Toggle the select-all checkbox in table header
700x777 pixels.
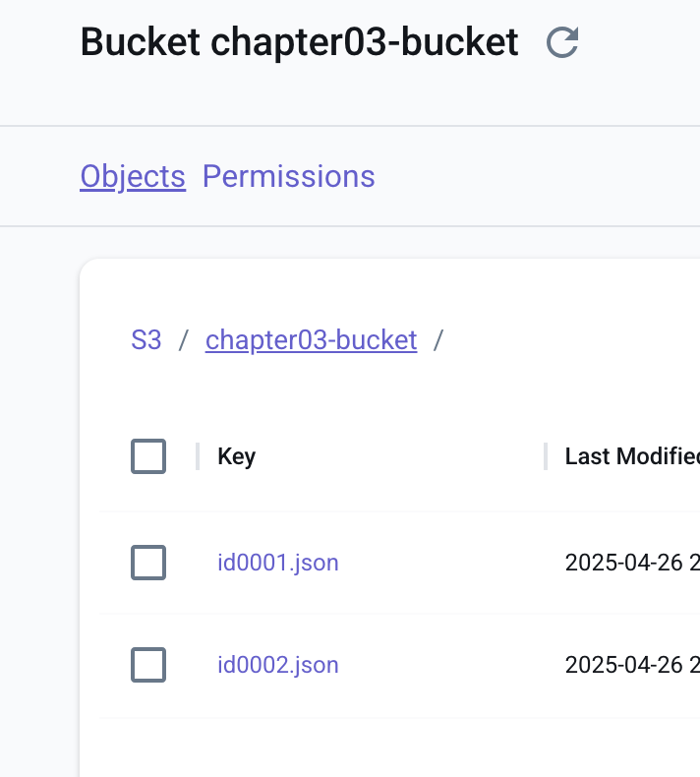[148, 457]
